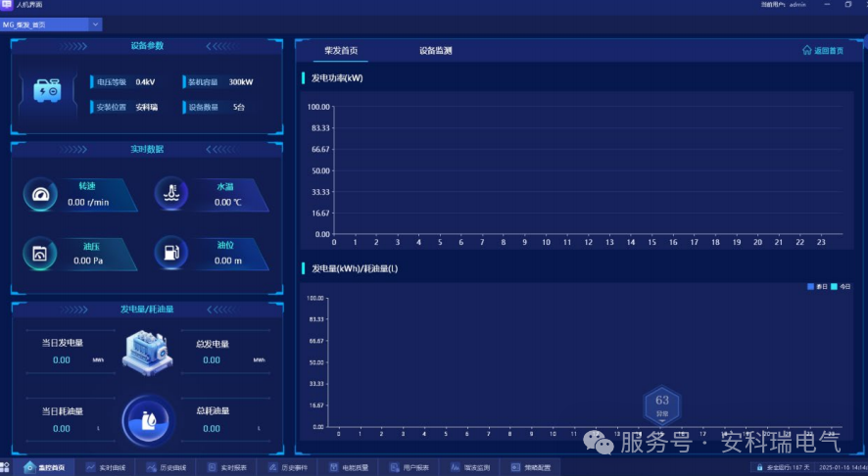Image resolution: width=868 pixels, height=476 pixels.
Task: Click the 总耗油量 value 0.00
Action: tap(212, 428)
